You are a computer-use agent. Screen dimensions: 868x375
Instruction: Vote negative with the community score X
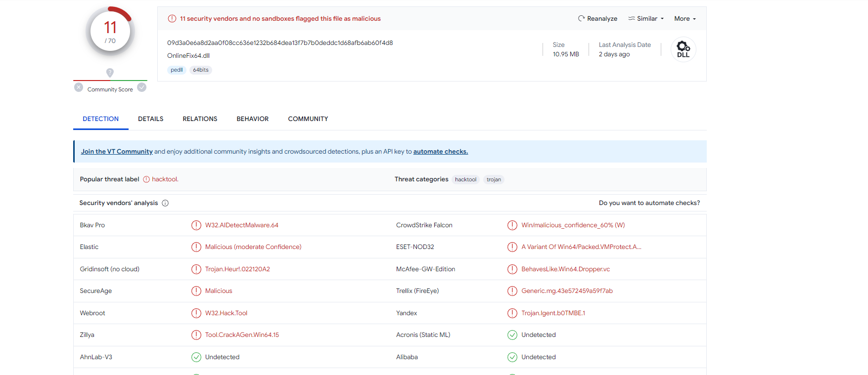(x=79, y=87)
